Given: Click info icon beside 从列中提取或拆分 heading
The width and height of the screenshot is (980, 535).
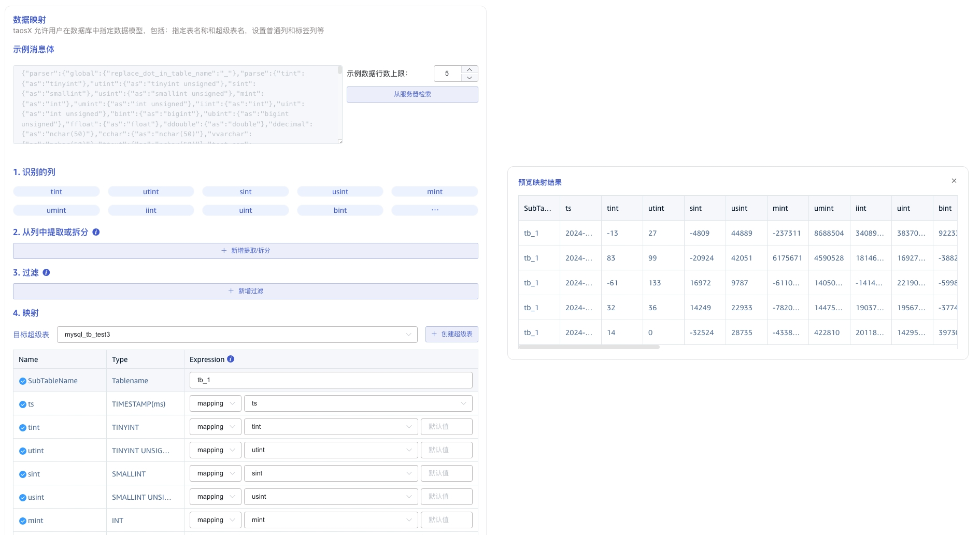Looking at the screenshot, I should click(x=96, y=232).
